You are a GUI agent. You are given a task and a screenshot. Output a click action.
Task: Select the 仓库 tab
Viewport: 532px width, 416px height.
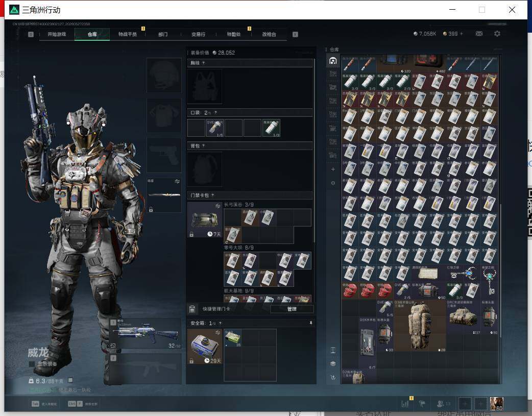(x=92, y=34)
